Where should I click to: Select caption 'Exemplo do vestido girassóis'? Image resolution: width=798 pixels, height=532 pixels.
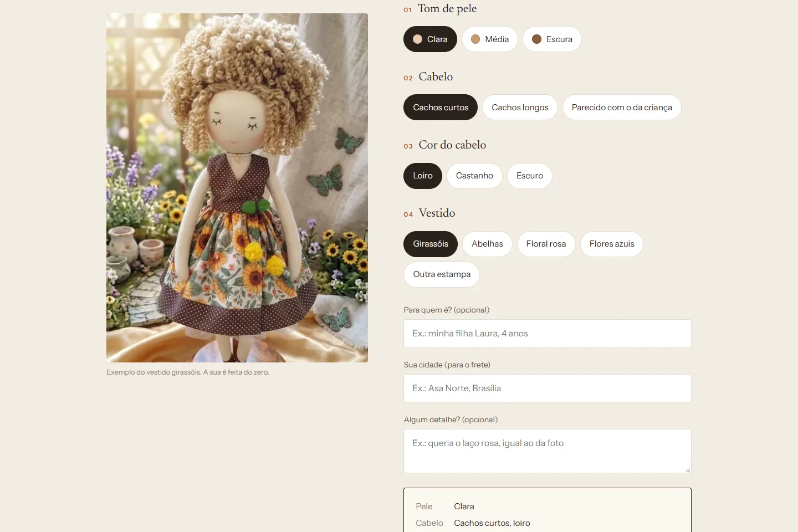click(154, 372)
